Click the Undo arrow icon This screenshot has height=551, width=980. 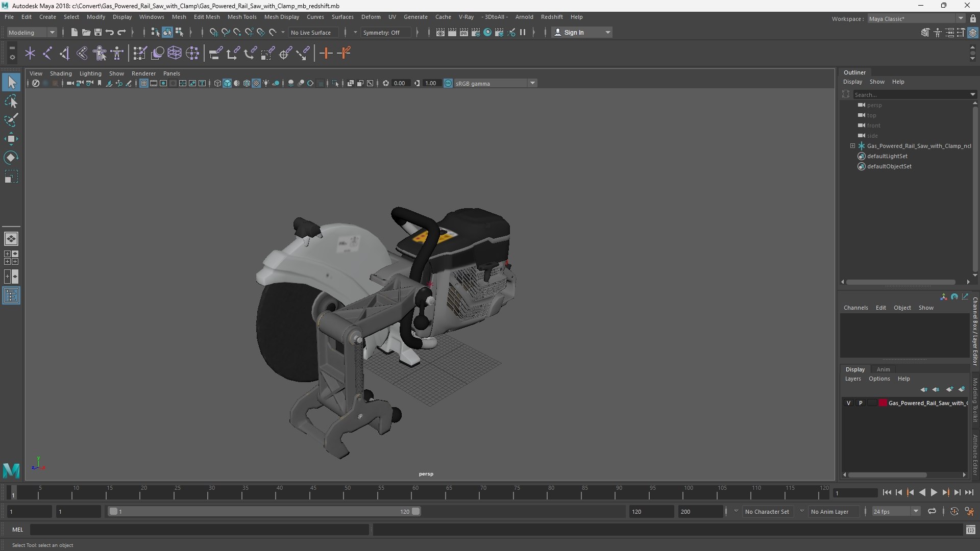pyautogui.click(x=110, y=32)
